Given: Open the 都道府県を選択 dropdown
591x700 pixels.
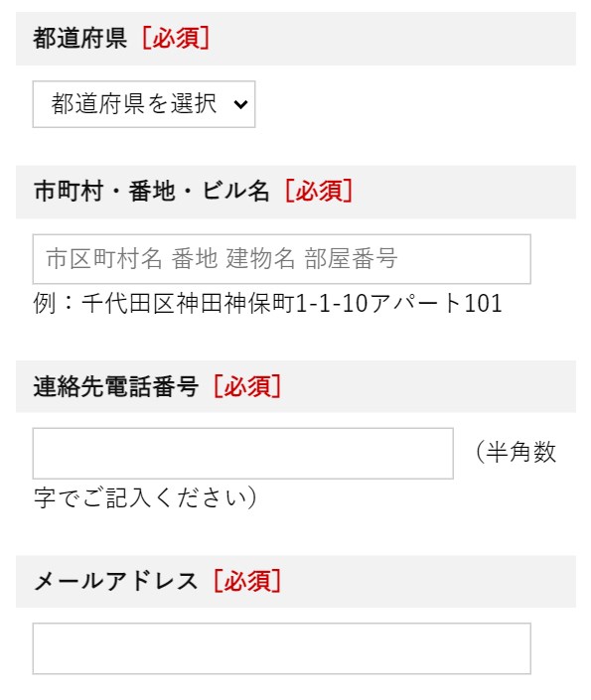Looking at the screenshot, I should pyautogui.click(x=144, y=104).
